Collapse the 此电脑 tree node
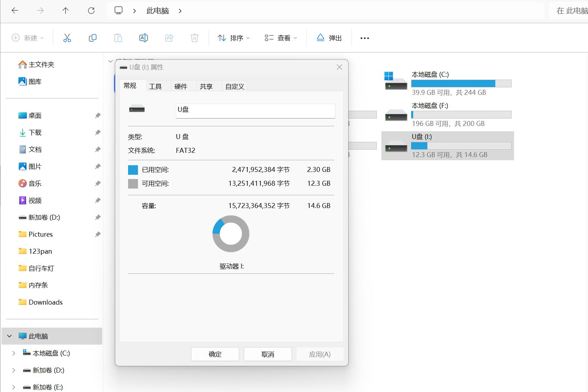Image resolution: width=588 pixels, height=392 pixels. [10, 336]
